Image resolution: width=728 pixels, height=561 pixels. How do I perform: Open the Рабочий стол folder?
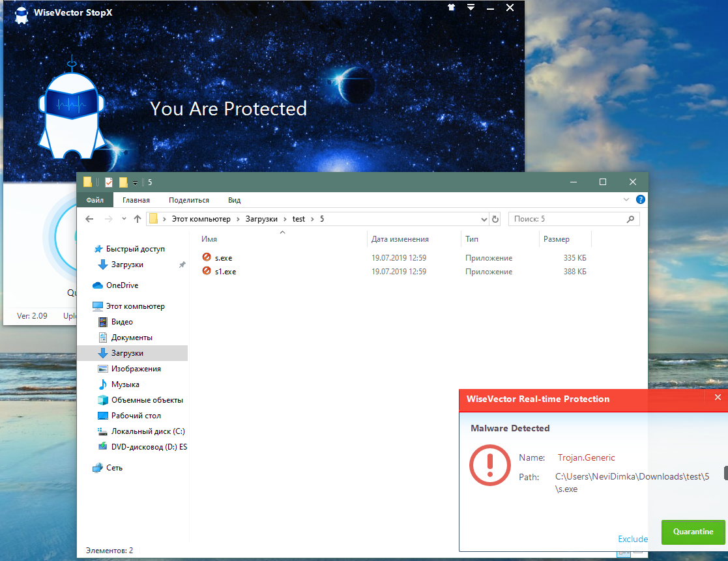pos(136,416)
